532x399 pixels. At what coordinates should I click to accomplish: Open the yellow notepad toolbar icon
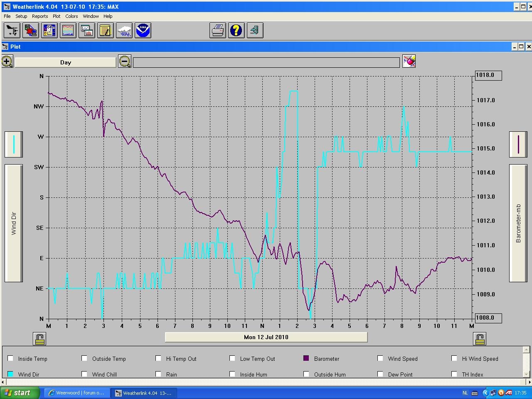(x=106, y=30)
